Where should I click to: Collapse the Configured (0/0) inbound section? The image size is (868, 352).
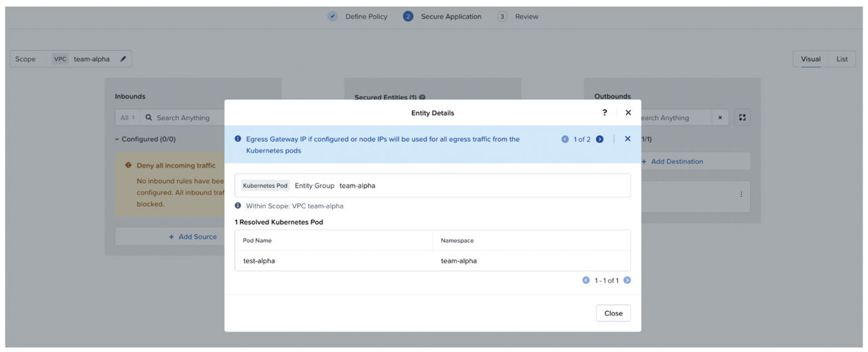(117, 139)
